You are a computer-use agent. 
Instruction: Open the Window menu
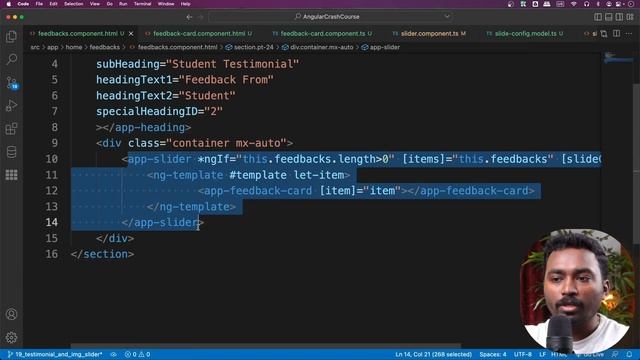click(166, 4)
